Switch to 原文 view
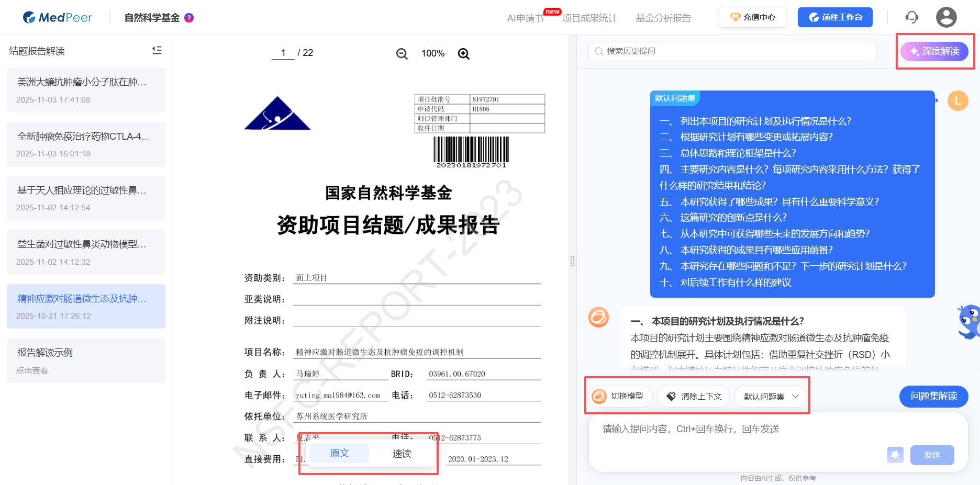Screen dimensions: 980x485 click(339, 453)
